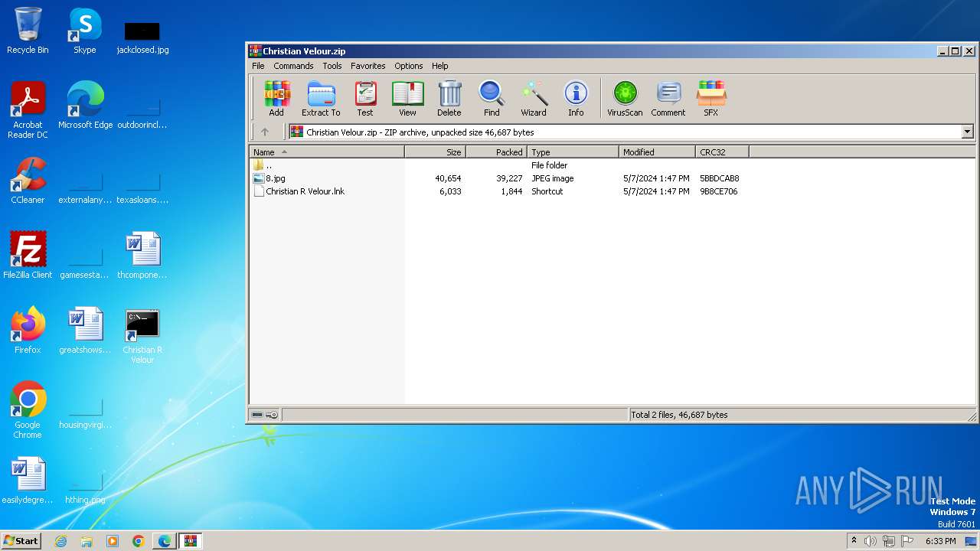The height and width of the screenshot is (551, 980).
Task: Select the CCleaner desktop icon
Action: click(x=28, y=181)
